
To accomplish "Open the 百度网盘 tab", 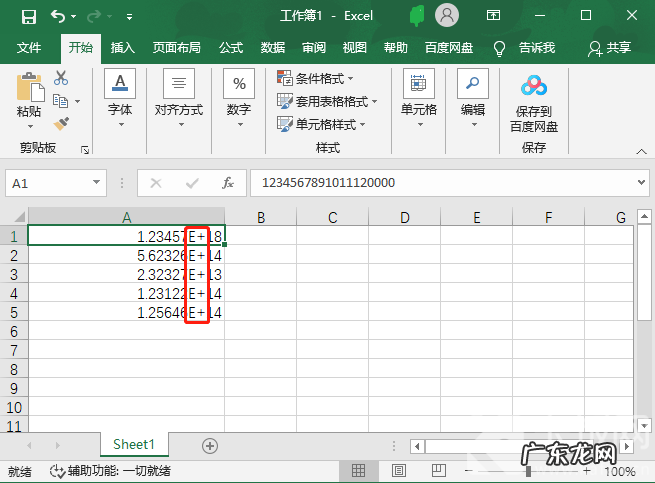I will coord(449,48).
